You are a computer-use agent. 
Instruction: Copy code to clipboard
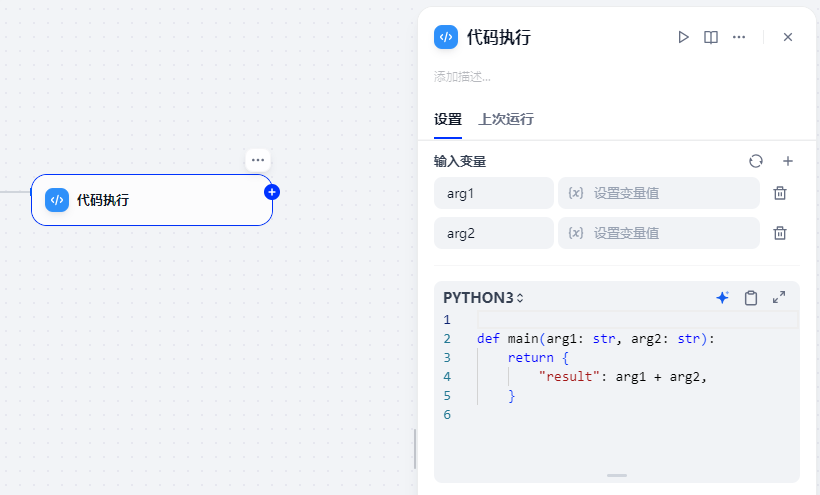tap(751, 298)
